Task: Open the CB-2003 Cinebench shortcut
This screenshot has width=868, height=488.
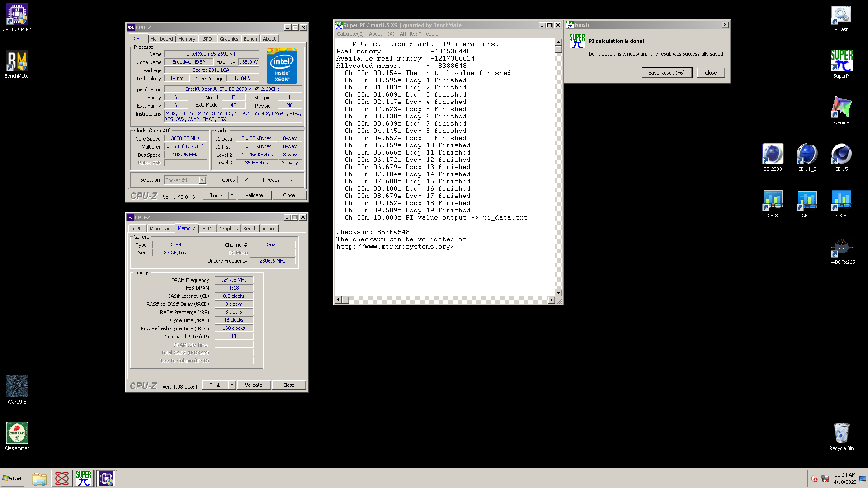Action: point(772,157)
